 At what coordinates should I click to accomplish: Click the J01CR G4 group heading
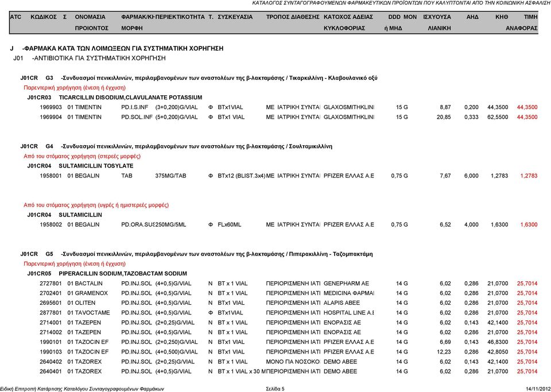176,146
